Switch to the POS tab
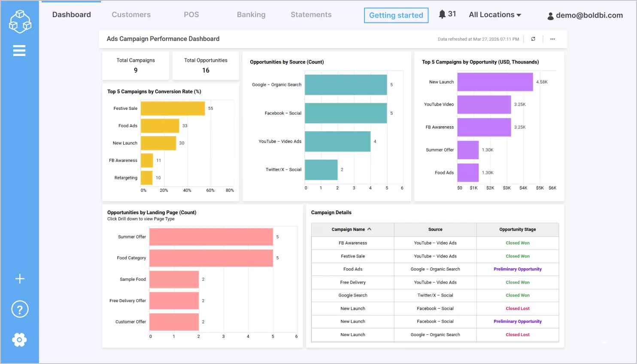The width and height of the screenshot is (637, 364). [191, 14]
